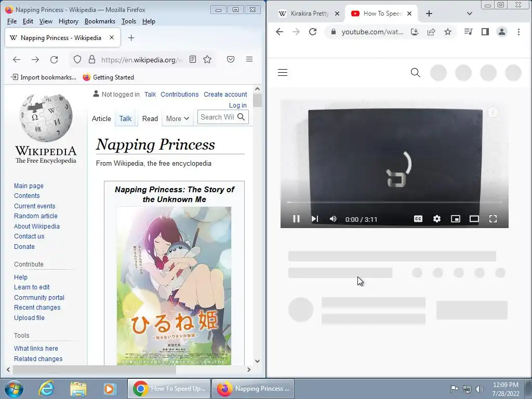This screenshot has width=532, height=399.
Task: Click Firefox URL address field
Action: point(142,60)
